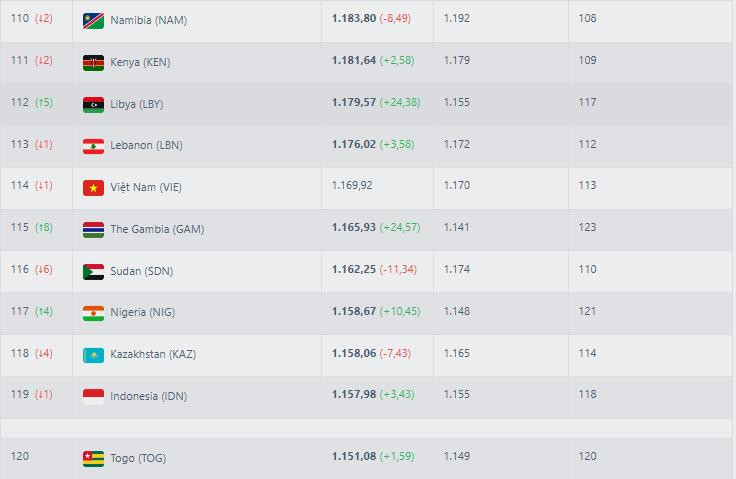This screenshot has width=736, height=479.
Task: Click the Togo flag icon
Action: click(93, 459)
